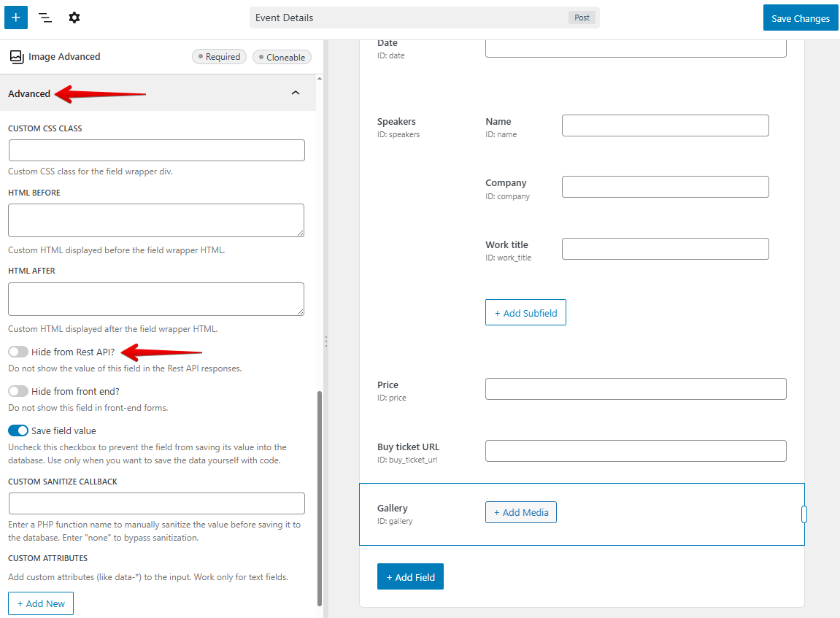The width and height of the screenshot is (840, 618).
Task: Click the Price input field
Action: point(635,388)
